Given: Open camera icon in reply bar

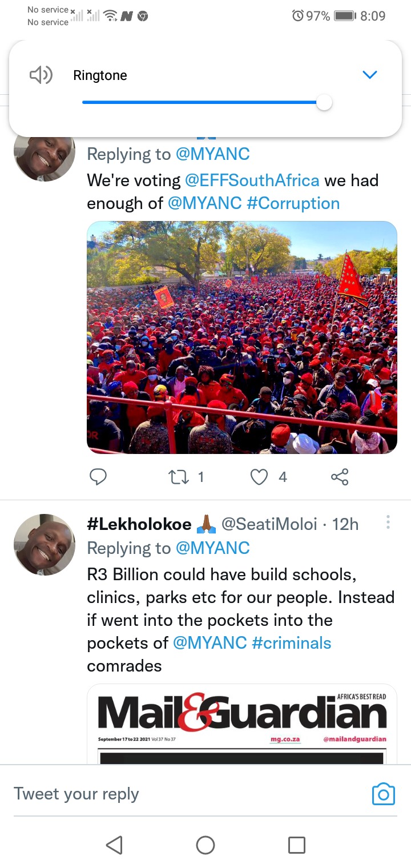Looking at the screenshot, I should click(383, 794).
